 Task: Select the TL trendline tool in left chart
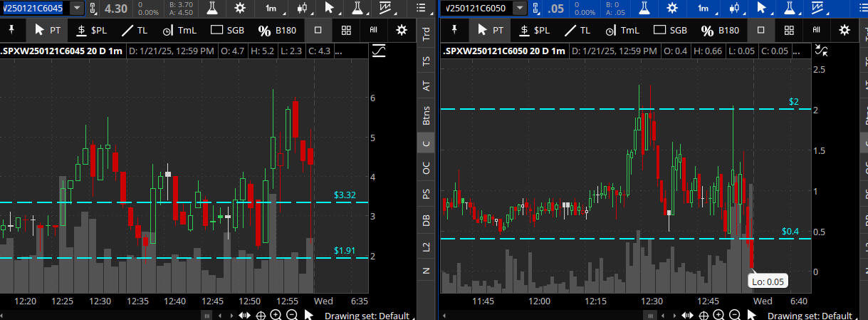click(134, 31)
